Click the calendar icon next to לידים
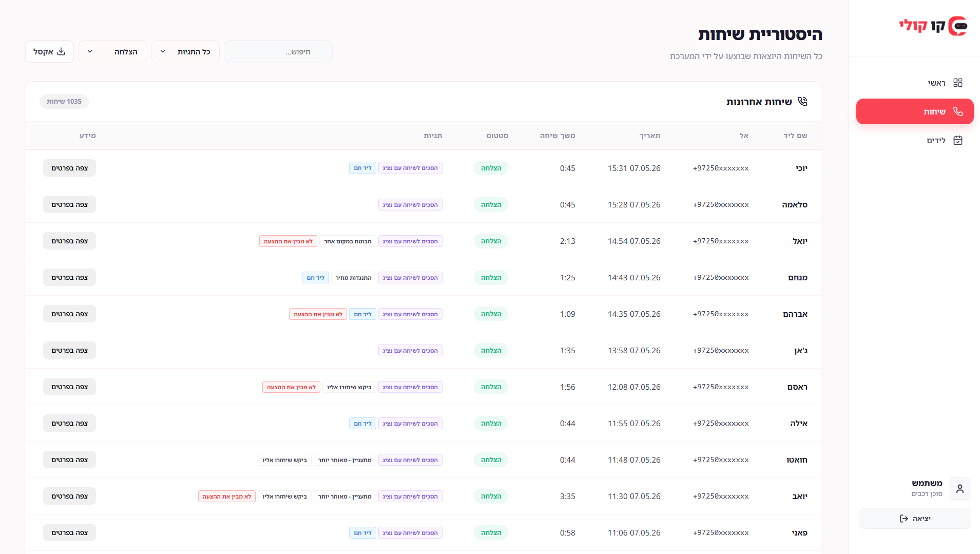The width and height of the screenshot is (980, 554). tap(958, 140)
